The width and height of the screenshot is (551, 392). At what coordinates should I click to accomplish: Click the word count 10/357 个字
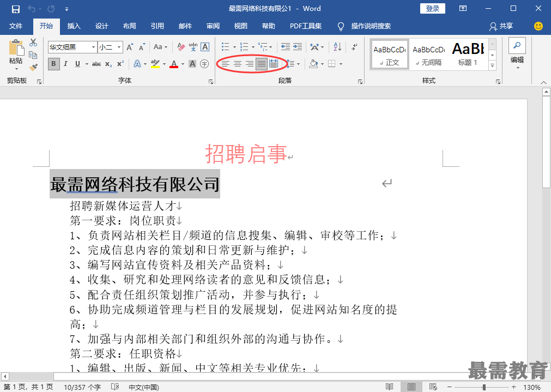tap(82, 387)
